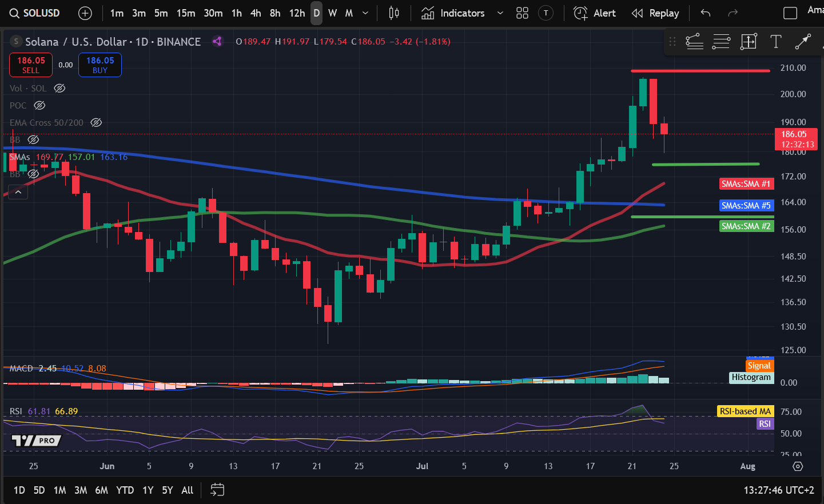824x504 pixels.
Task: Click the Solana / U.S. Dollar chart title
Action: pyautogui.click(x=75, y=41)
